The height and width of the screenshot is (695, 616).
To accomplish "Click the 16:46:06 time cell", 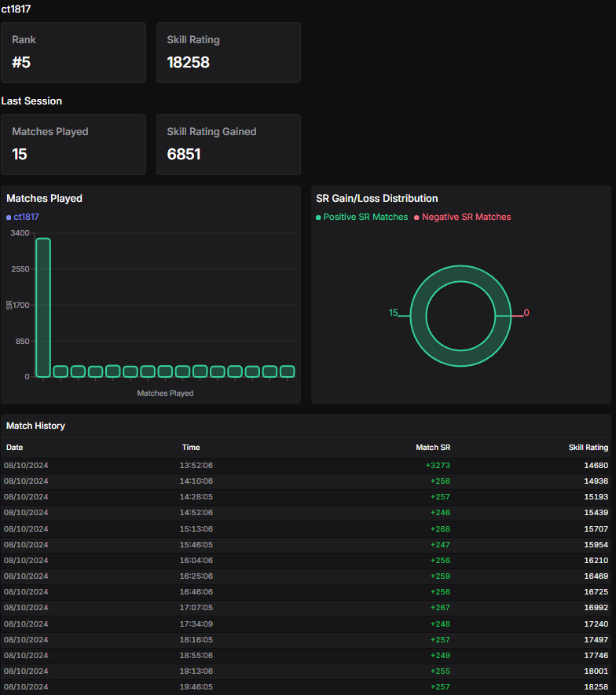I will click(196, 591).
